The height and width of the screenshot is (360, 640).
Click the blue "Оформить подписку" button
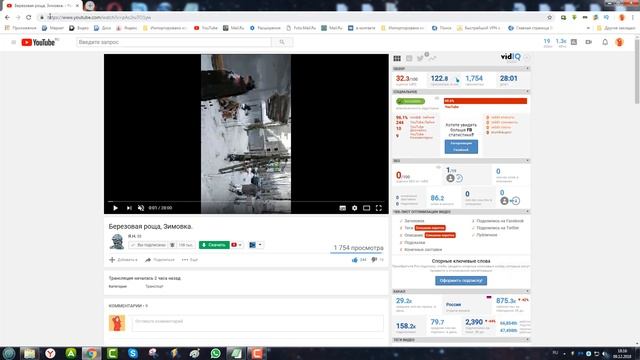point(461,280)
